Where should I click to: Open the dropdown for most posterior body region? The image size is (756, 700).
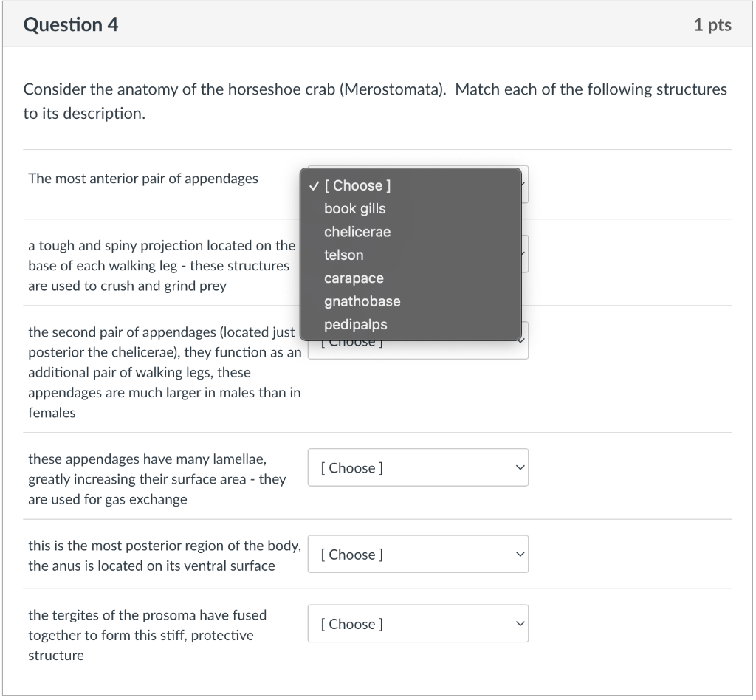[x=418, y=555]
